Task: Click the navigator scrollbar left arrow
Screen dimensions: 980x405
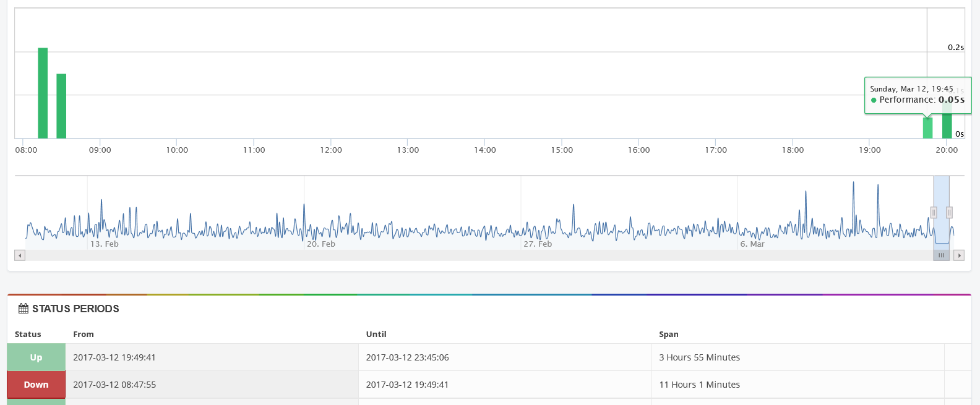Action: pos(20,255)
